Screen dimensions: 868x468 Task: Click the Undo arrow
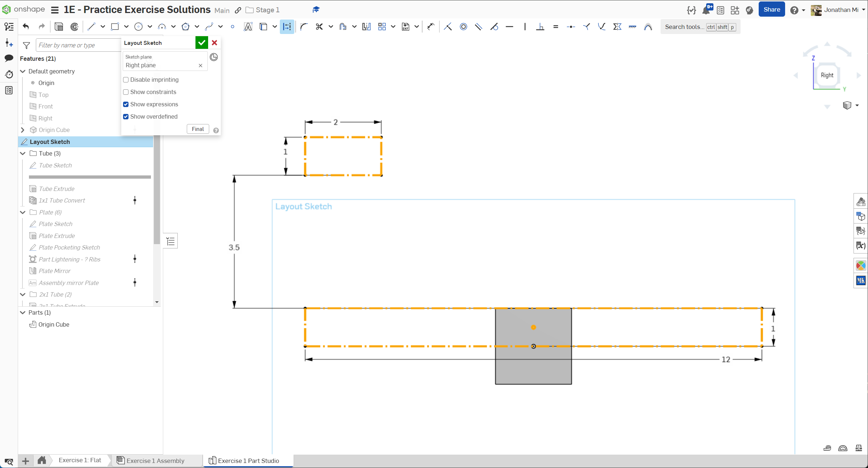point(26,26)
